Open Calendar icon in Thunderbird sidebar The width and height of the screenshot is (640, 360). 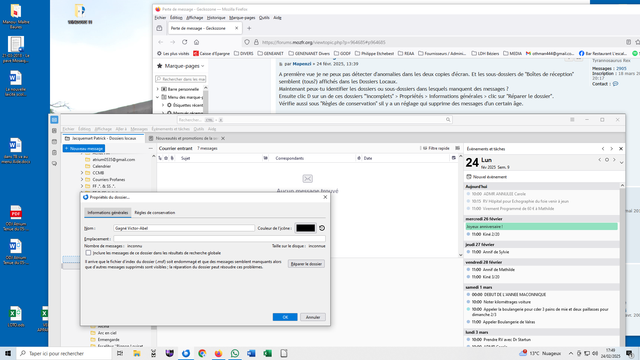(x=54, y=142)
